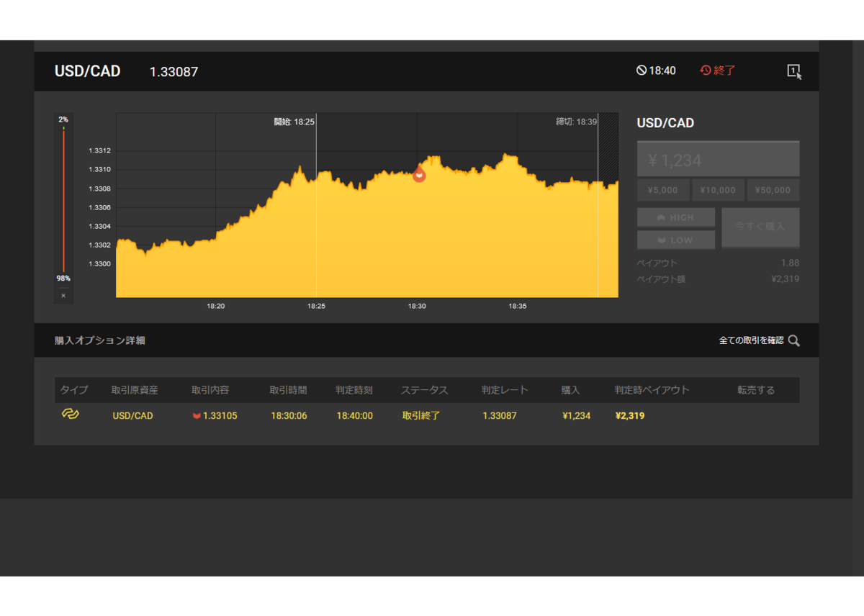This screenshot has height=616, width=864.
Task: Click the 18:40 expiry clock icon
Action: [x=641, y=71]
